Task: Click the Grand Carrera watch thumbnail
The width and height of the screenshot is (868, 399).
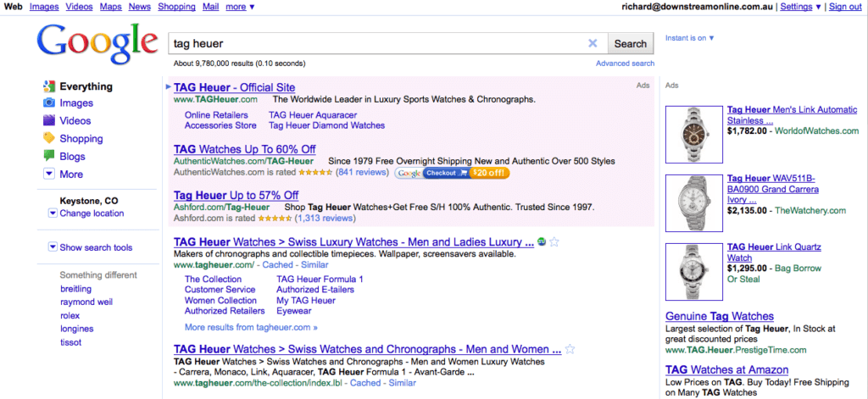Action: pyautogui.click(x=694, y=203)
